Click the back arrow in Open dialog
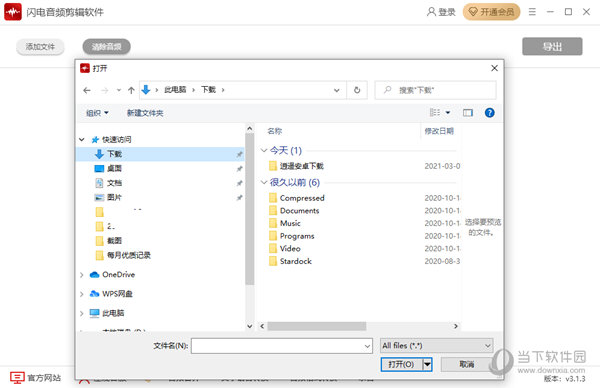 tap(87, 90)
